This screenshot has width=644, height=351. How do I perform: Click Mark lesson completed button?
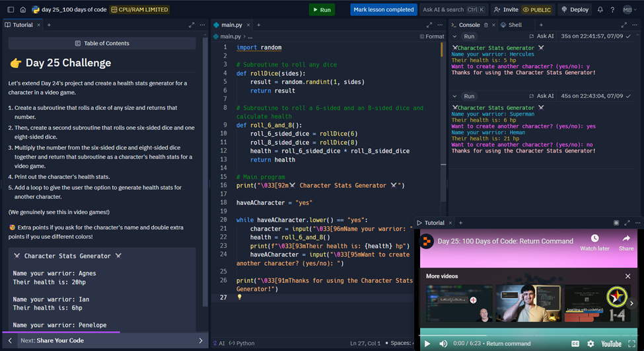coord(384,9)
